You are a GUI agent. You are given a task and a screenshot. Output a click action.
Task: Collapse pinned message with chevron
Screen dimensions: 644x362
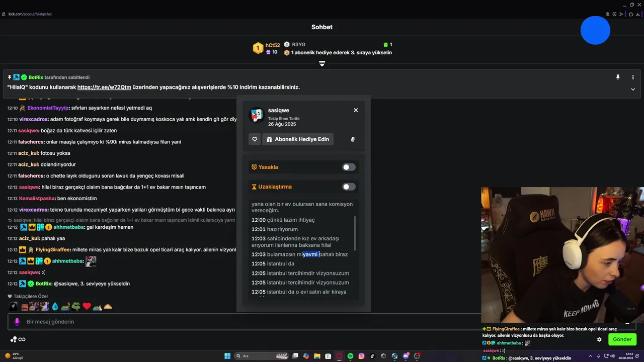point(633,89)
